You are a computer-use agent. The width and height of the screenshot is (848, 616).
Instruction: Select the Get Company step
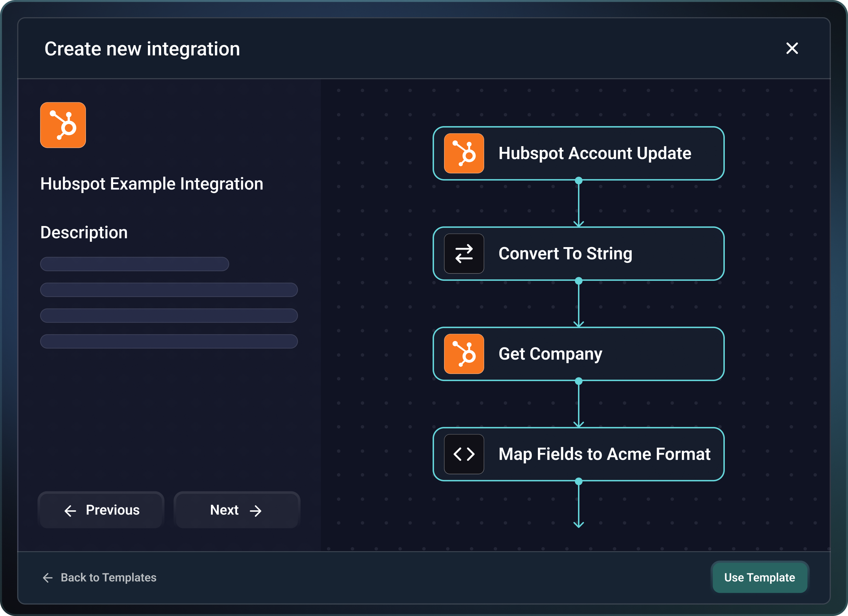coord(578,354)
